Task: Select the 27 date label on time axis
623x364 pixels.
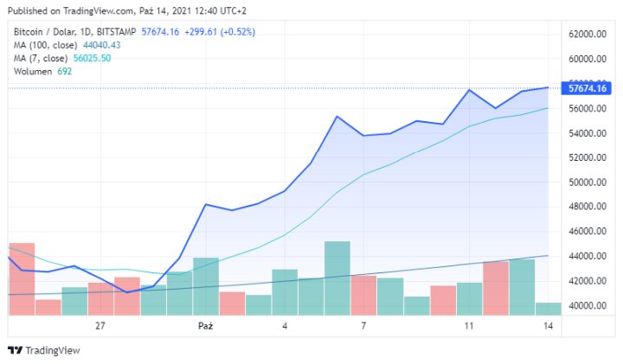Action: 100,326
